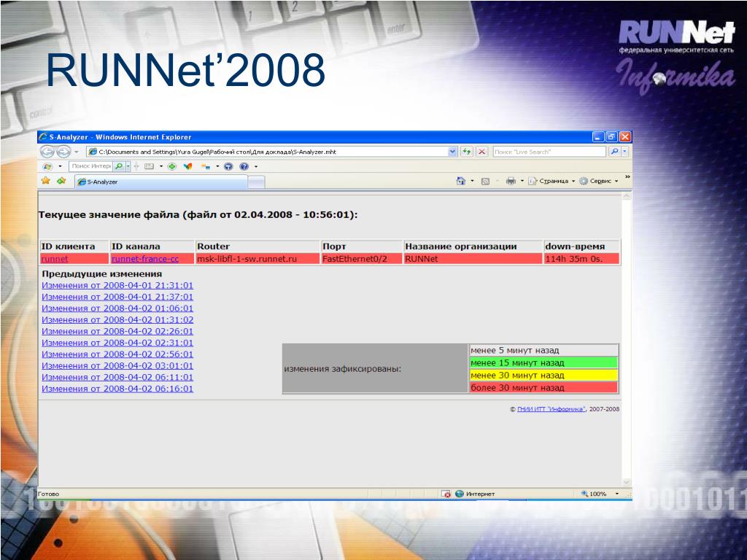Click the green magnifier toolbar search button

(x=119, y=166)
